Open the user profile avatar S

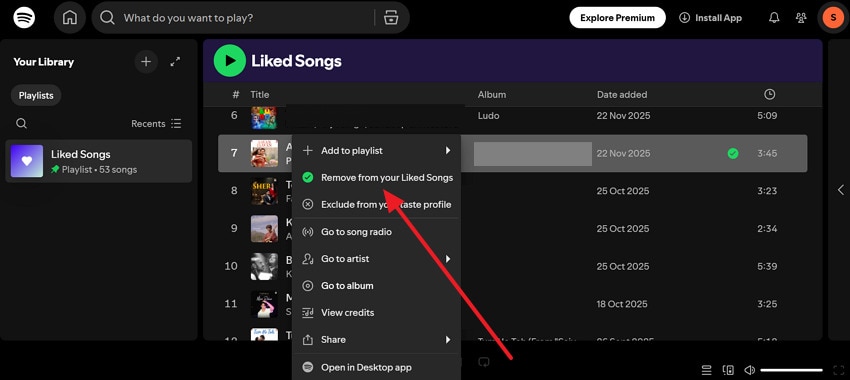click(833, 18)
